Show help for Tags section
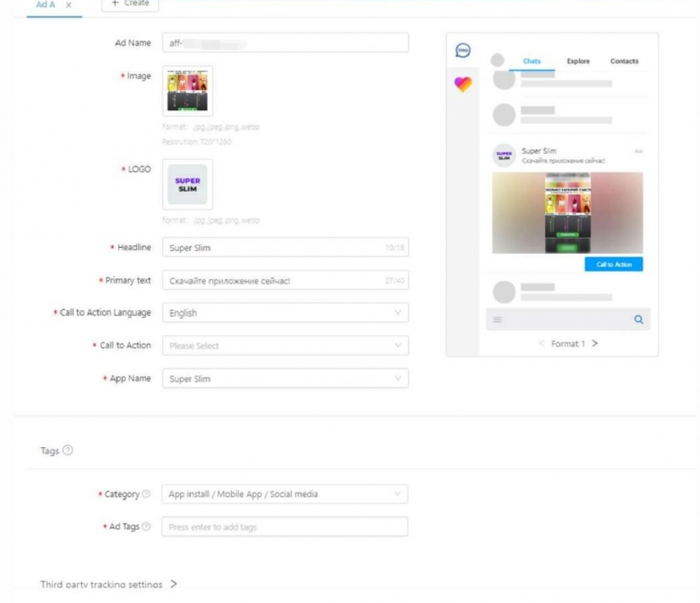Image resolution: width=700 pixels, height=603 pixels. [68, 450]
